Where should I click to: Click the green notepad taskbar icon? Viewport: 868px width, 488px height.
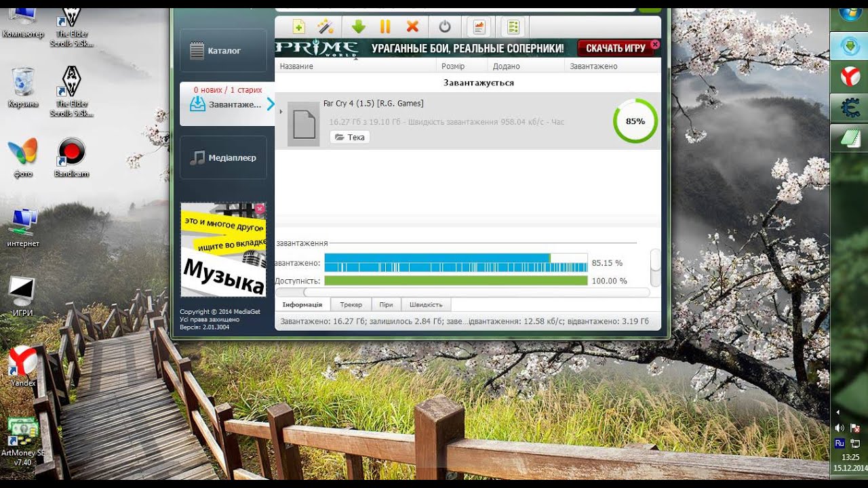pos(850,138)
